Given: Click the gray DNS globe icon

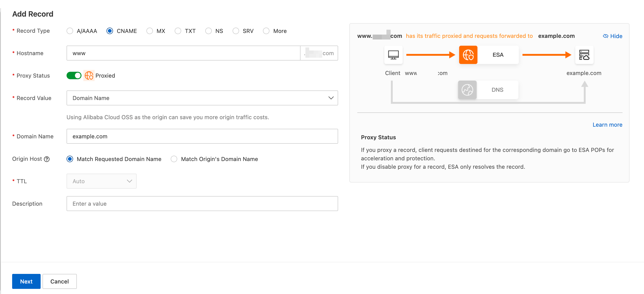Looking at the screenshot, I should click(x=467, y=90).
